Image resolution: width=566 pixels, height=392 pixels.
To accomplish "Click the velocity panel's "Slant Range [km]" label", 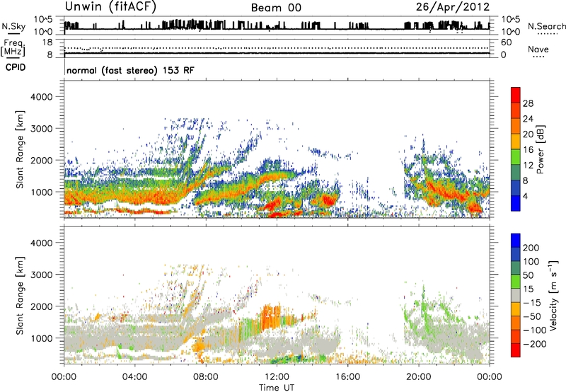I will pos(20,295).
